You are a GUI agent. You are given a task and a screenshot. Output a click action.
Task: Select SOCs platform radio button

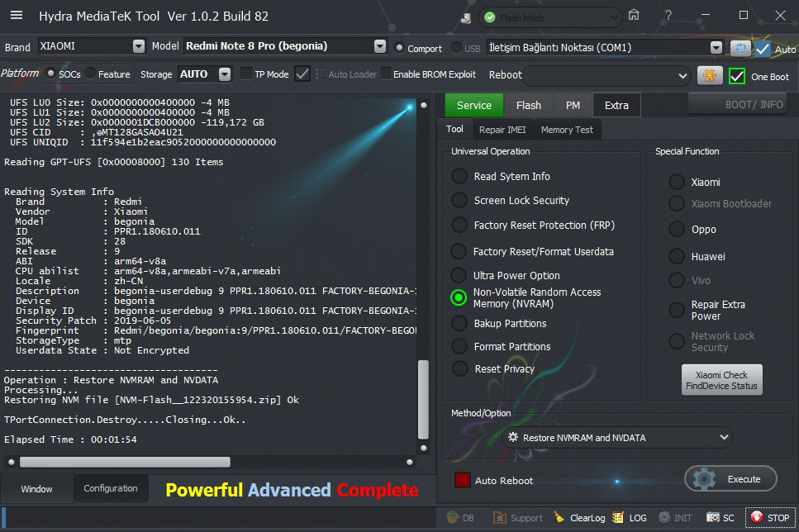50,74
